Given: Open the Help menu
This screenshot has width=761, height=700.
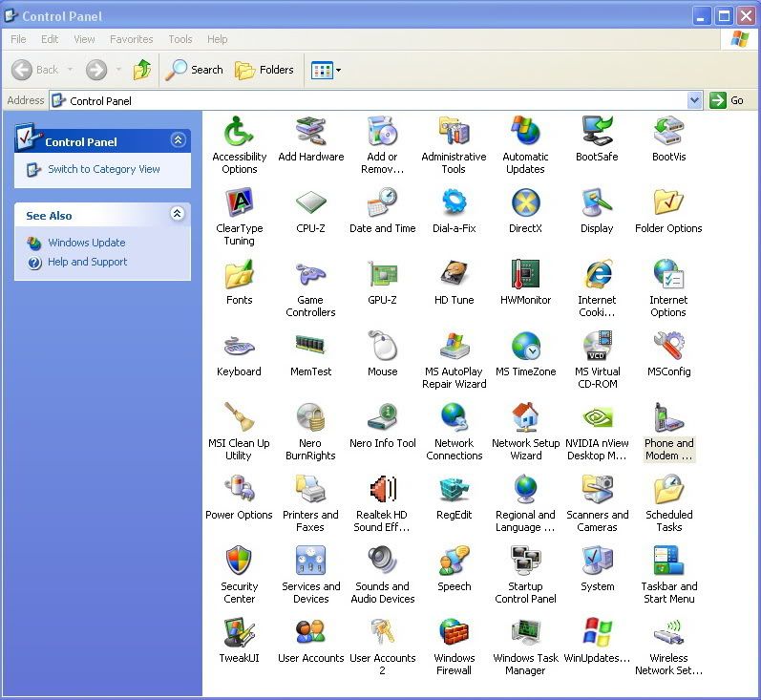Looking at the screenshot, I should (x=217, y=39).
